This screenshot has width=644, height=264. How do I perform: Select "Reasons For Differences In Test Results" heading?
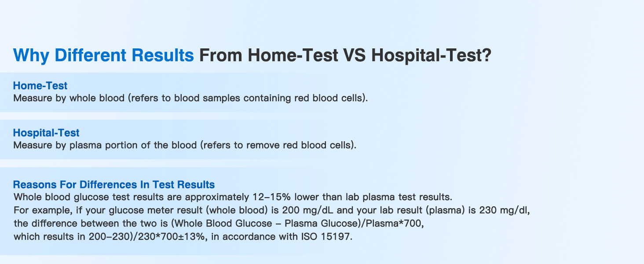(x=114, y=184)
